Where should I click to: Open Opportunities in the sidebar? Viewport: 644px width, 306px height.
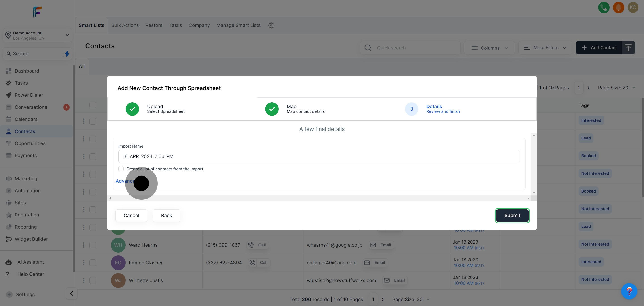pyautogui.click(x=30, y=143)
